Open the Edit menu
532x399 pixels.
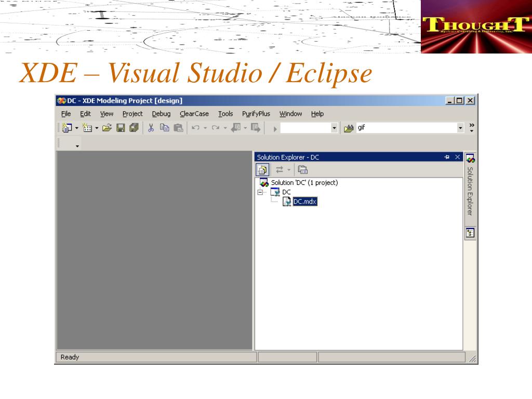coord(85,114)
